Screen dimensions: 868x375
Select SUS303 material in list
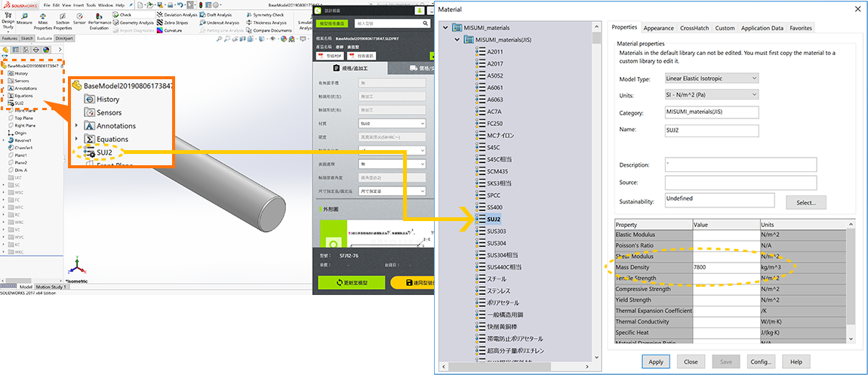[x=496, y=231]
